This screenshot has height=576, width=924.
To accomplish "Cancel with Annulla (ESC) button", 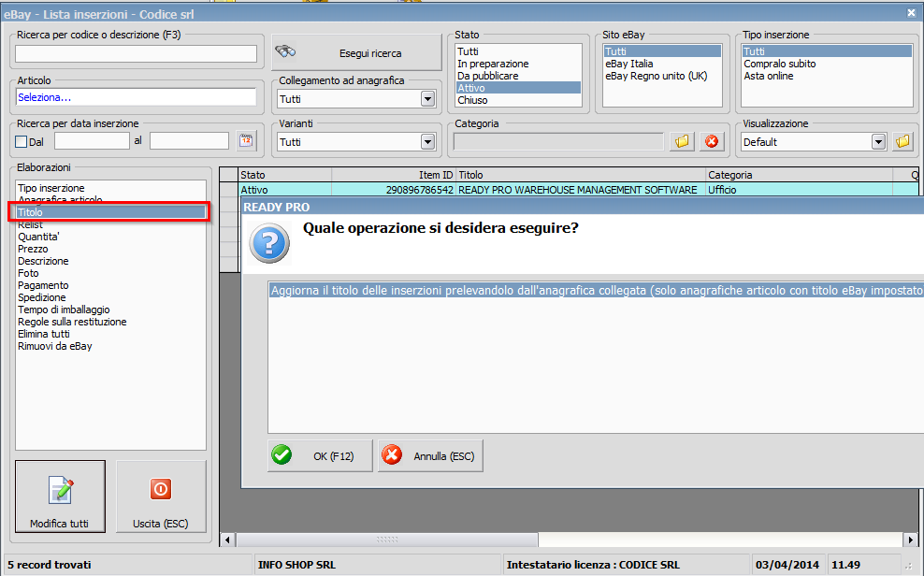I will (x=431, y=455).
